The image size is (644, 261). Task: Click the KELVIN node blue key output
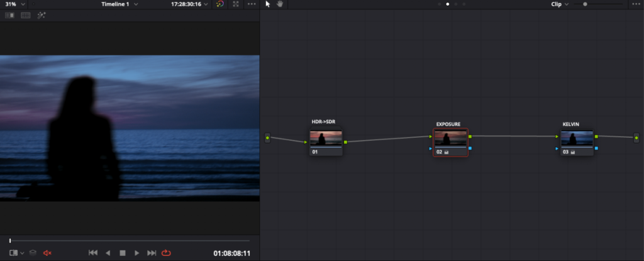[596, 148]
